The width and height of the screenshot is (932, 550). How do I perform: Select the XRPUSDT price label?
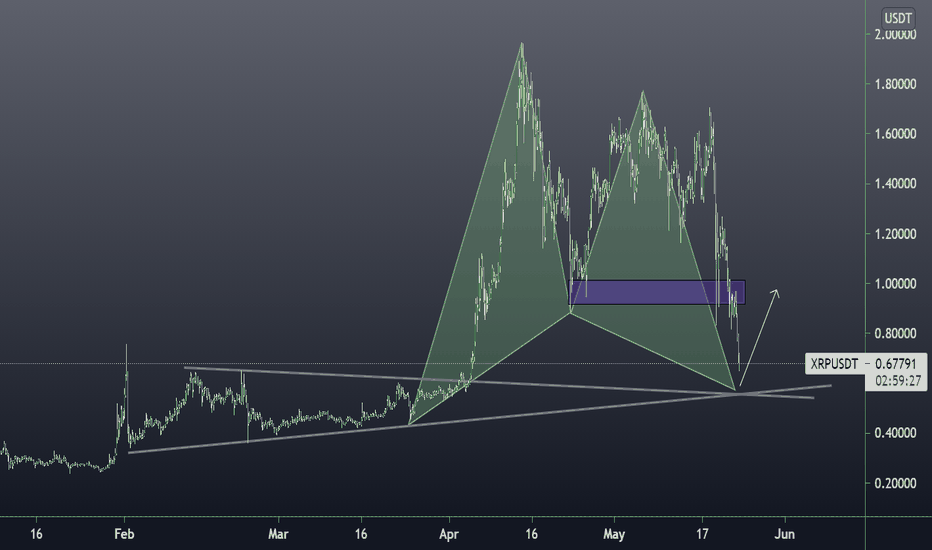834,364
